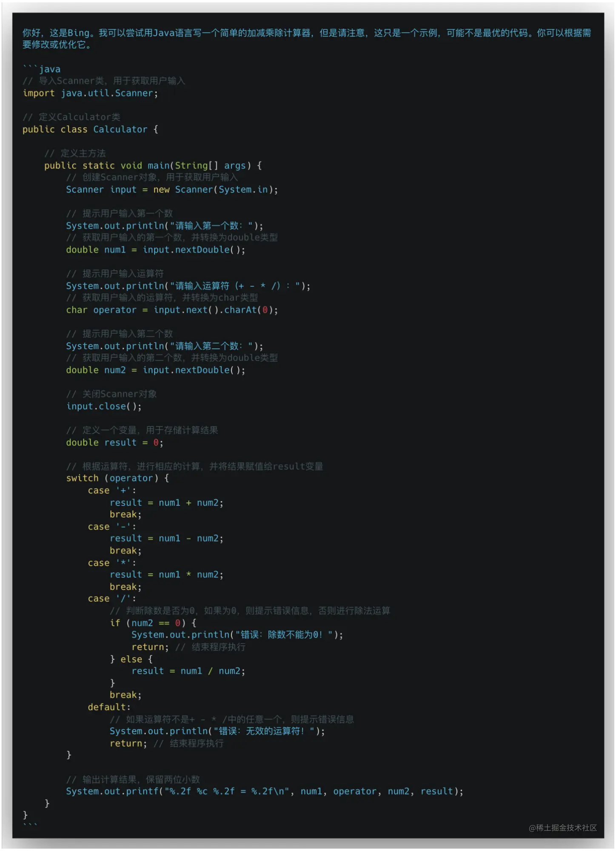This screenshot has height=851, width=616.
Task: Click the "```java" code fence line
Action: [x=42, y=69]
